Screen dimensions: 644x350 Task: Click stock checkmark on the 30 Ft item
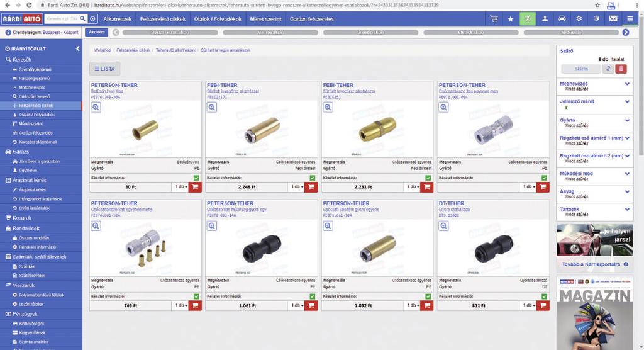point(196,178)
